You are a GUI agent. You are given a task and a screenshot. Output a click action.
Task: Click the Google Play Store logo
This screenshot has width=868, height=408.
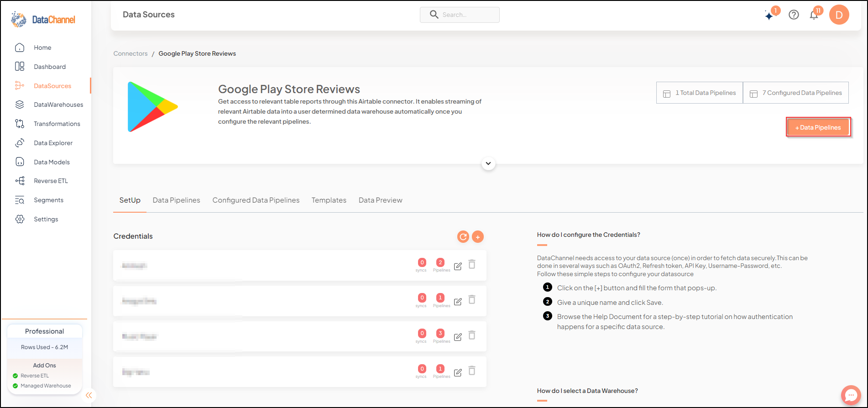152,107
